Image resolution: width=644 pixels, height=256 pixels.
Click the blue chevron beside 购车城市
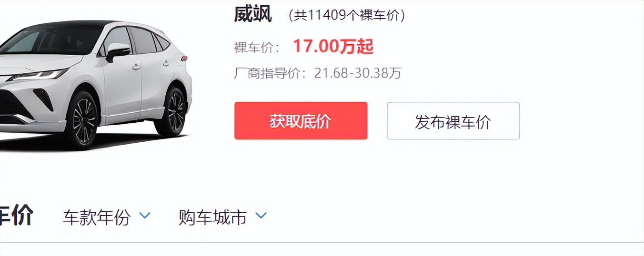pos(261,216)
